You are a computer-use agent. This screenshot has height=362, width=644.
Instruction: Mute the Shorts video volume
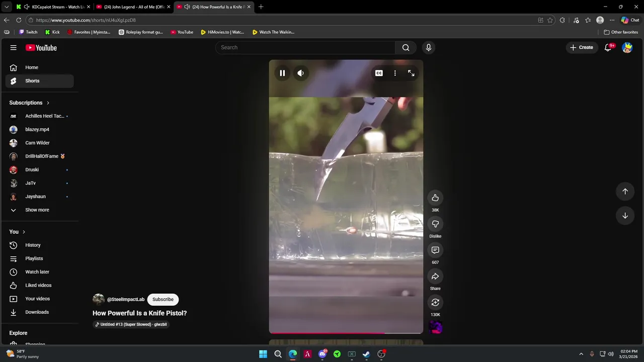tap(300, 73)
